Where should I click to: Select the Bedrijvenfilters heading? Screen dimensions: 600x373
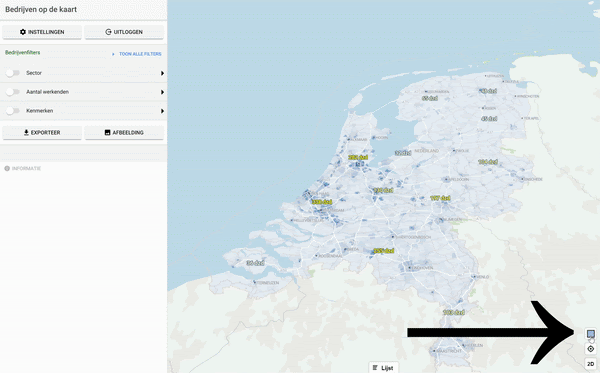click(x=23, y=52)
